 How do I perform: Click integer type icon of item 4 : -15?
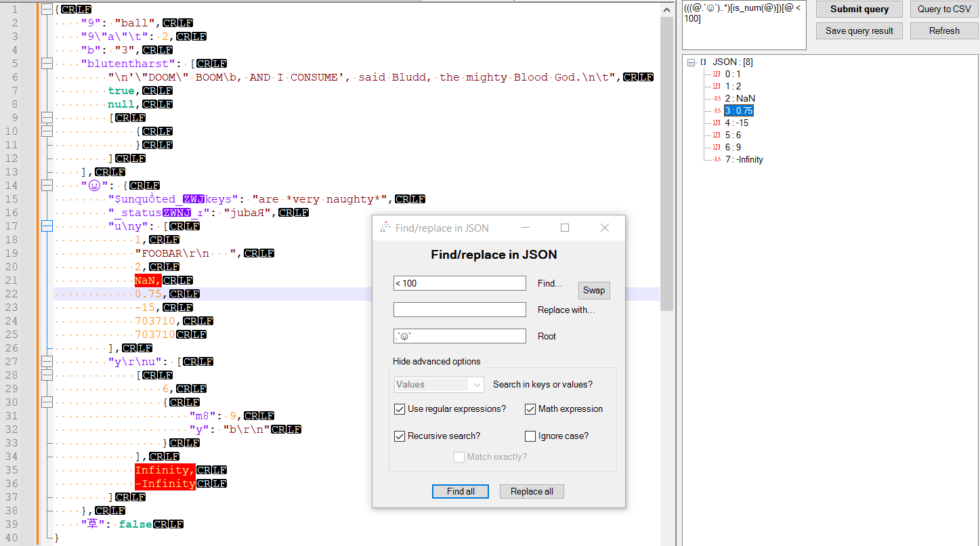(717, 123)
